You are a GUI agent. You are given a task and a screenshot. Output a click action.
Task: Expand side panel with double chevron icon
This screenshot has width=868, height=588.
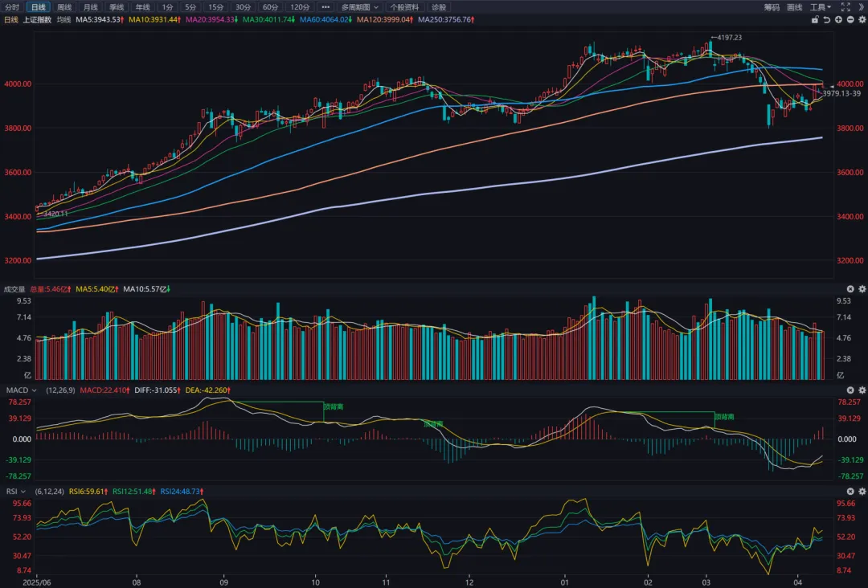pyautogui.click(x=862, y=7)
